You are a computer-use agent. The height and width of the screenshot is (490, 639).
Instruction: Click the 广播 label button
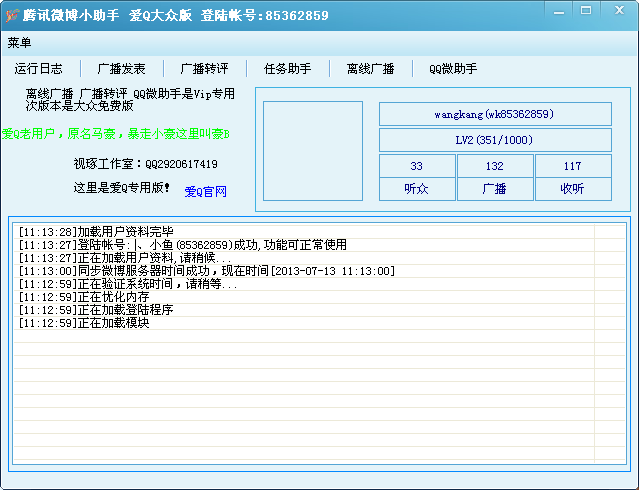[495, 189]
